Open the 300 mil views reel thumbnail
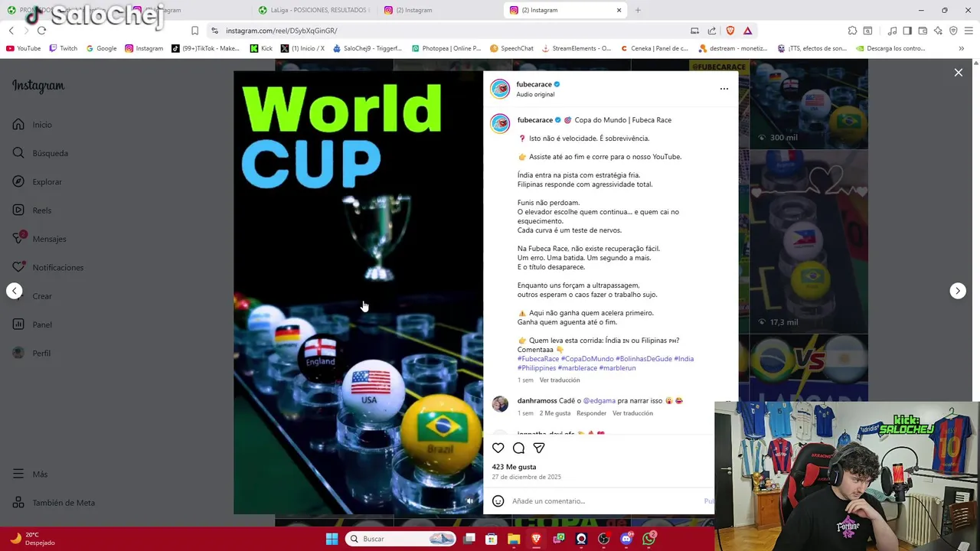The width and height of the screenshot is (980, 551). click(808, 105)
